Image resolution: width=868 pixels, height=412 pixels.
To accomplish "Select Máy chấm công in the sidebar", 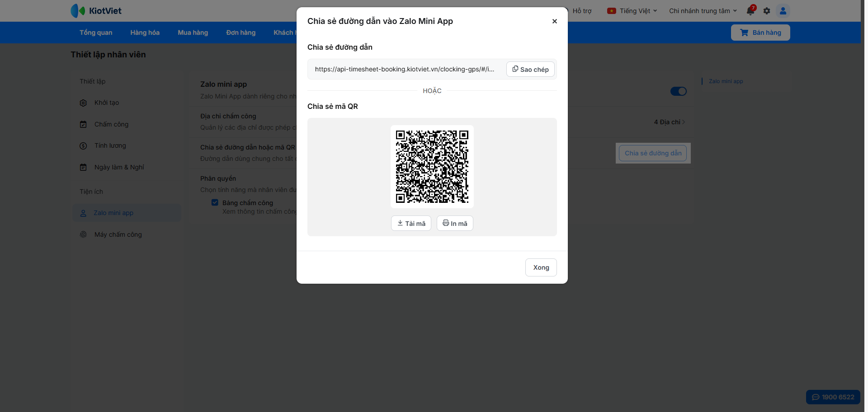I will (127, 234).
